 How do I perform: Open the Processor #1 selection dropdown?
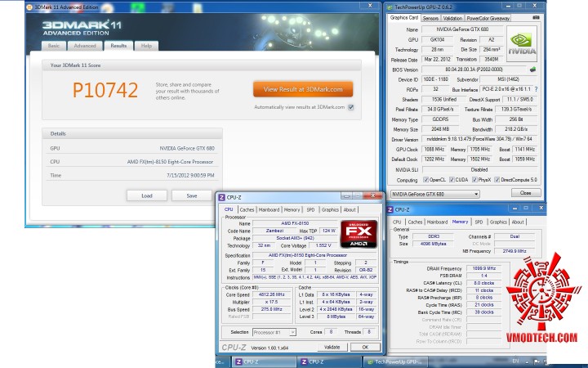274,332
